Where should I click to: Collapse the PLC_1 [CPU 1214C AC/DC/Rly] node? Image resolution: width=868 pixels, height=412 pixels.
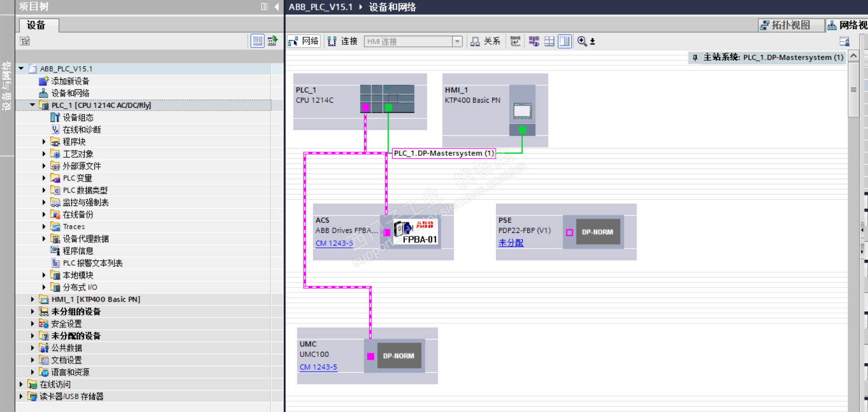pos(33,105)
